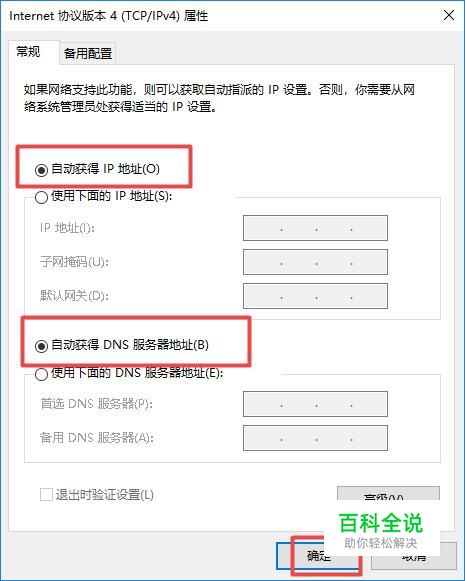Click the 首选 DNS 服务器 input field

pyautogui.click(x=315, y=404)
